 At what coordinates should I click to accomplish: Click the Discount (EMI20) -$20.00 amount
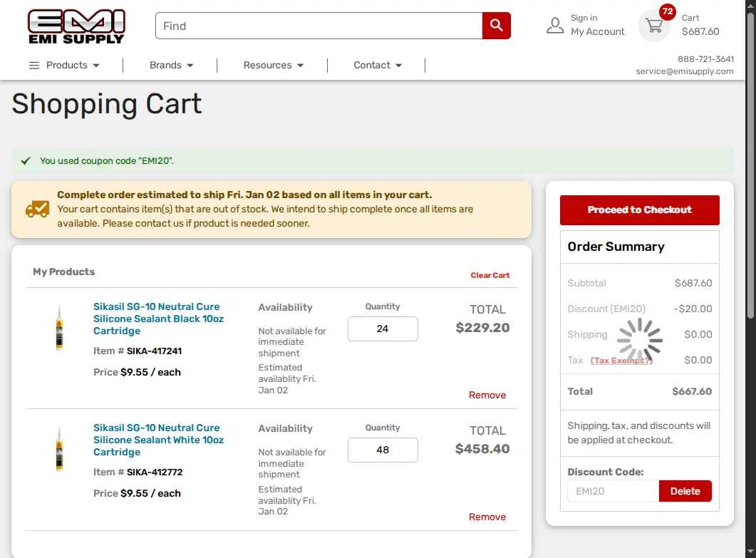click(693, 309)
